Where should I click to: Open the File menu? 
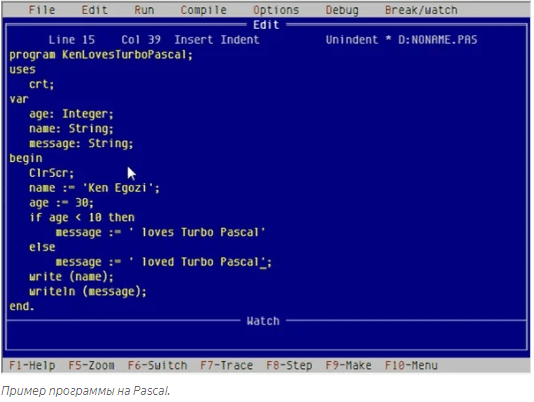coord(42,10)
